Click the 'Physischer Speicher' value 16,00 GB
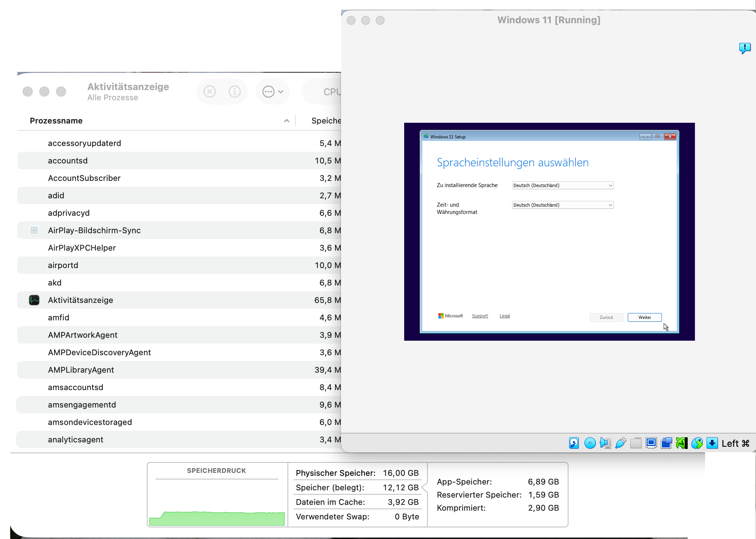 (x=401, y=473)
